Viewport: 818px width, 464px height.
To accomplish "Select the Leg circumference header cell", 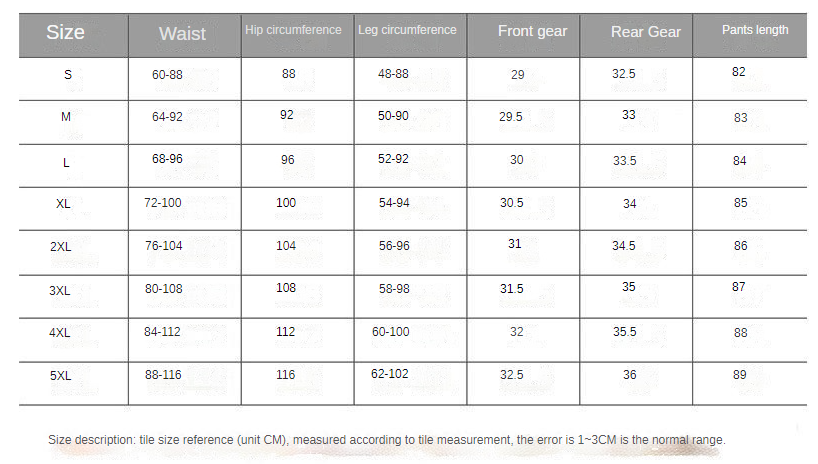I will click(407, 30).
